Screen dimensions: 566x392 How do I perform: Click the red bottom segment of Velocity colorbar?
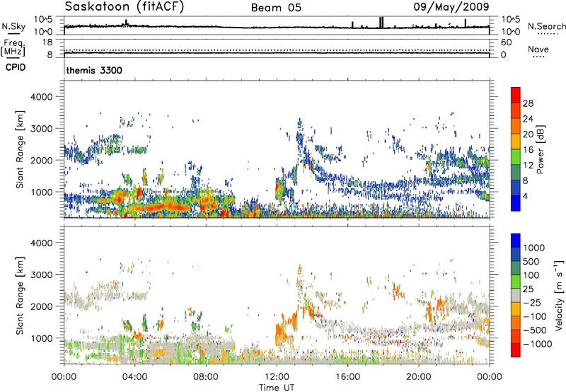tap(516, 350)
